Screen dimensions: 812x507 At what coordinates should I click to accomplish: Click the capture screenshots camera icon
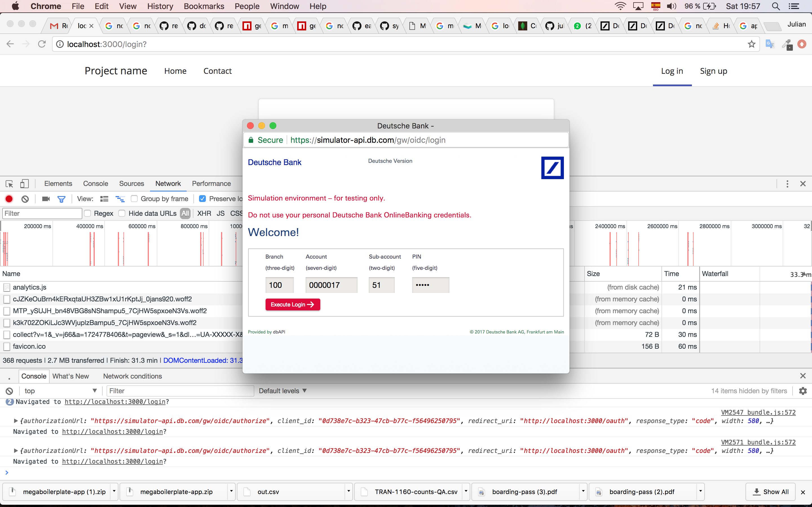click(x=46, y=199)
